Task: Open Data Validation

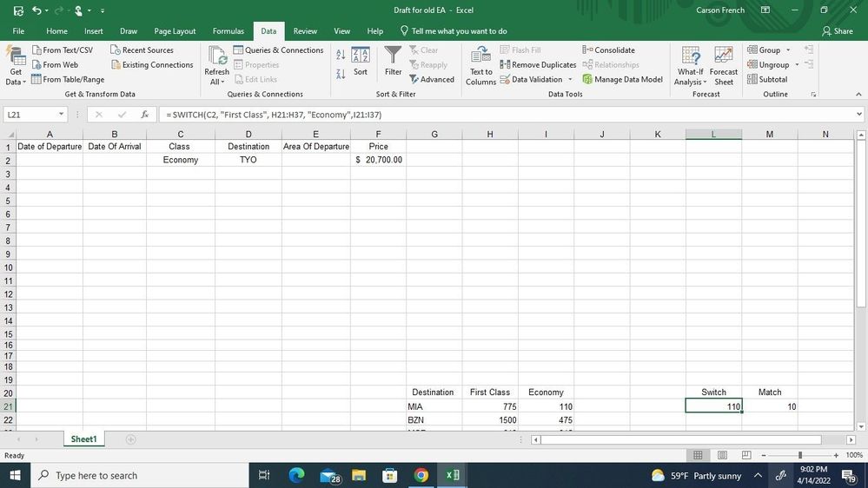Action: point(532,79)
